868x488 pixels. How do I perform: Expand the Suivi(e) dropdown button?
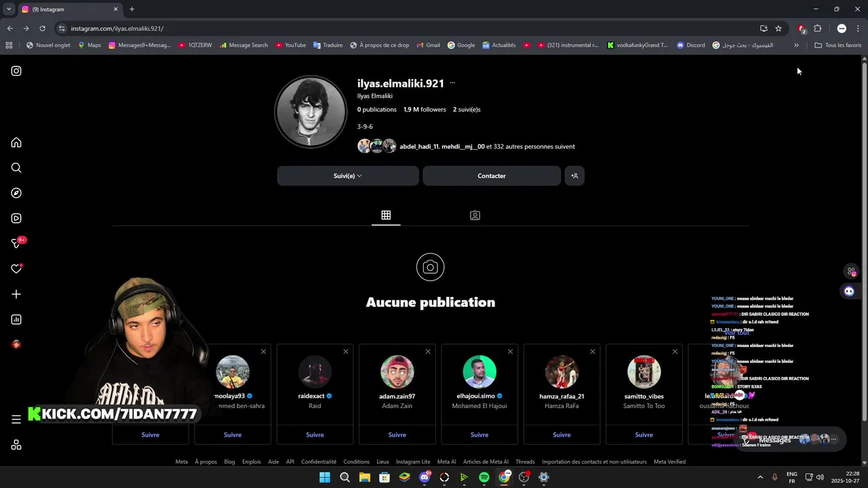(x=348, y=176)
